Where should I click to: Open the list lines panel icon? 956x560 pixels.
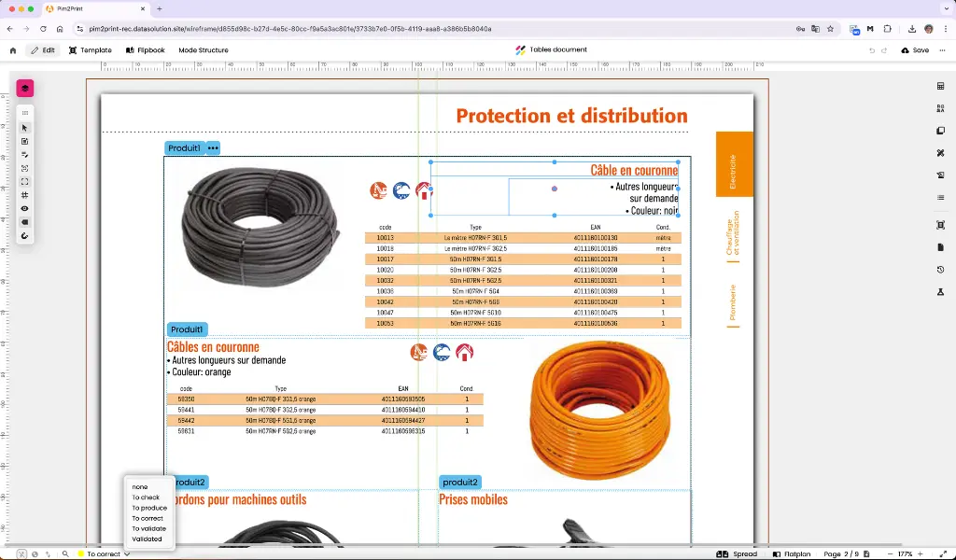point(941,198)
